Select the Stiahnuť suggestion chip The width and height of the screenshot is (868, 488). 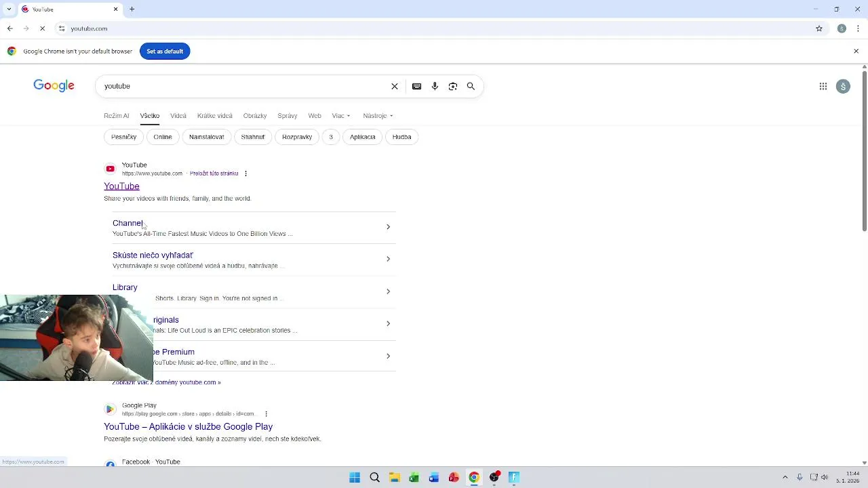[253, 137]
